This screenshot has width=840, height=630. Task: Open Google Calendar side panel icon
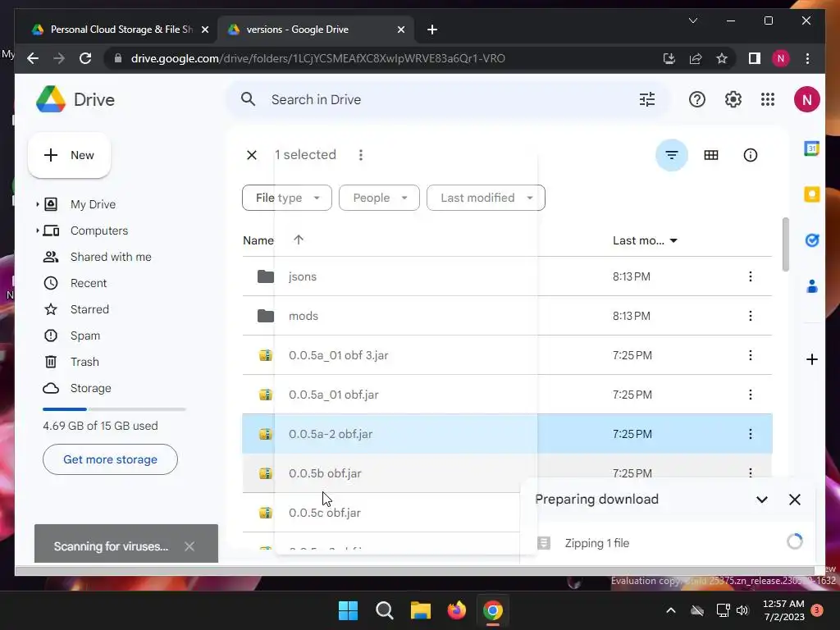tap(811, 148)
